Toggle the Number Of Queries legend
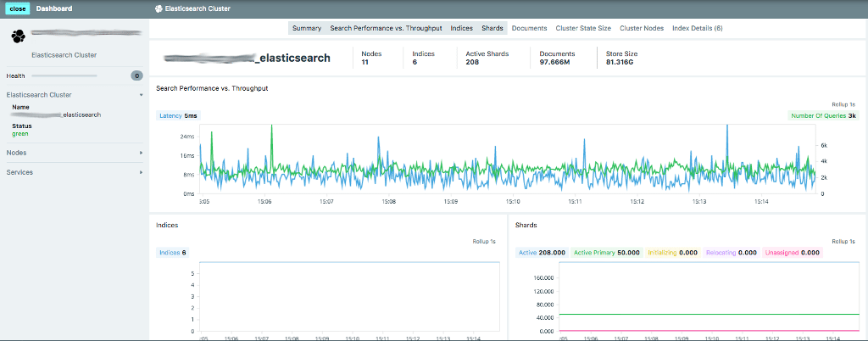Viewport: 868px width, 341px height. click(823, 115)
